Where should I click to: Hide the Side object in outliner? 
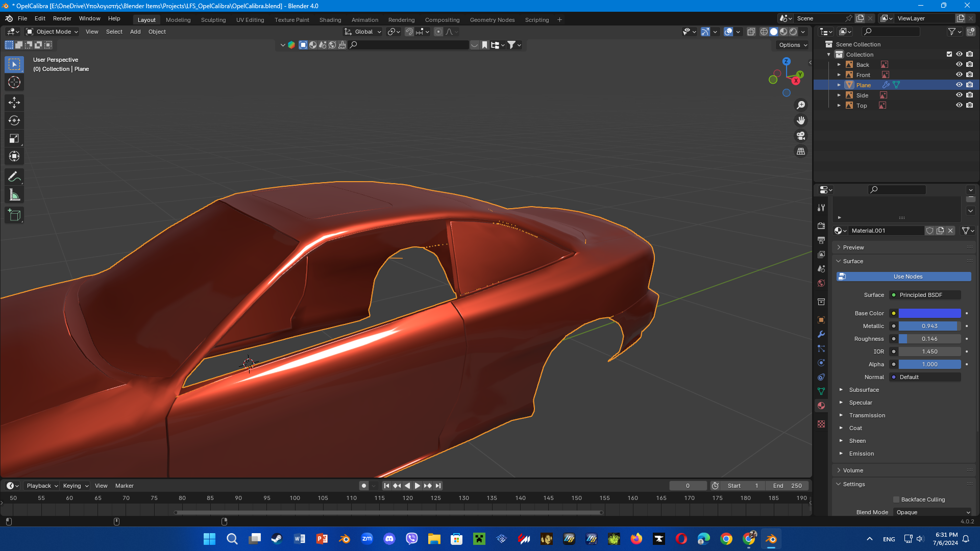(x=959, y=95)
